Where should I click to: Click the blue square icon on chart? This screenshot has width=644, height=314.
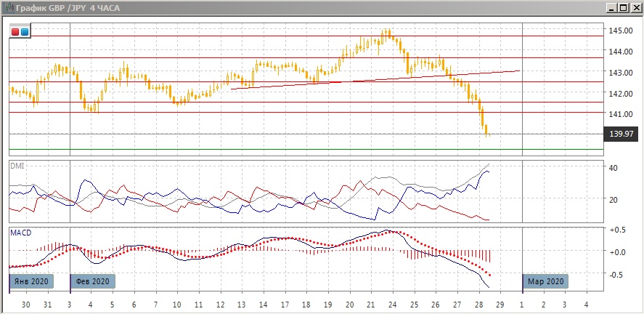(25, 31)
